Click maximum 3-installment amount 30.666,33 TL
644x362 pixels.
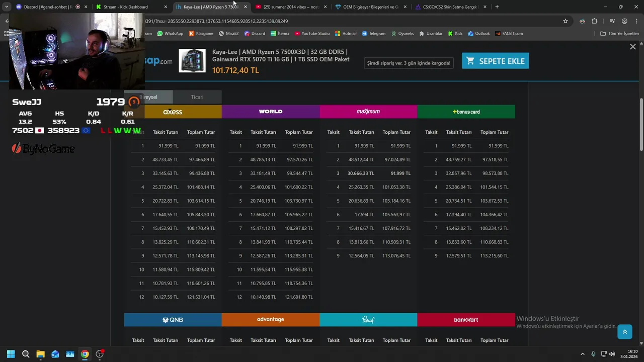click(x=361, y=173)
